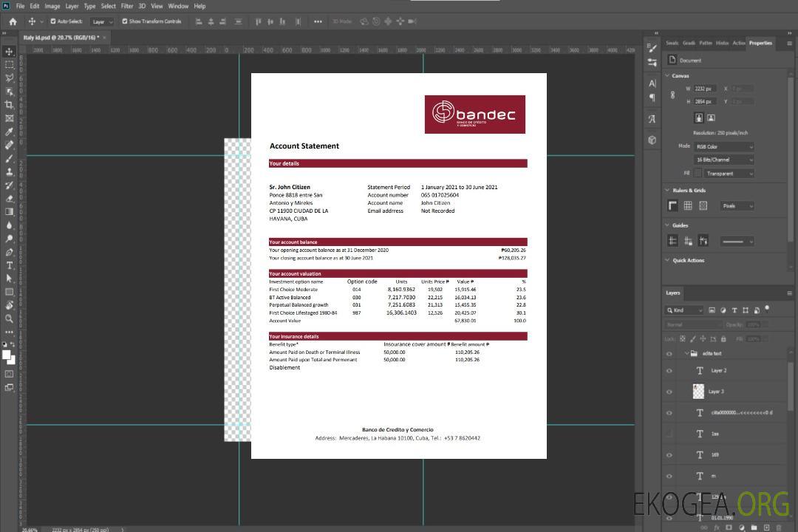
Task: Open the Image menu
Action: pyautogui.click(x=52, y=6)
